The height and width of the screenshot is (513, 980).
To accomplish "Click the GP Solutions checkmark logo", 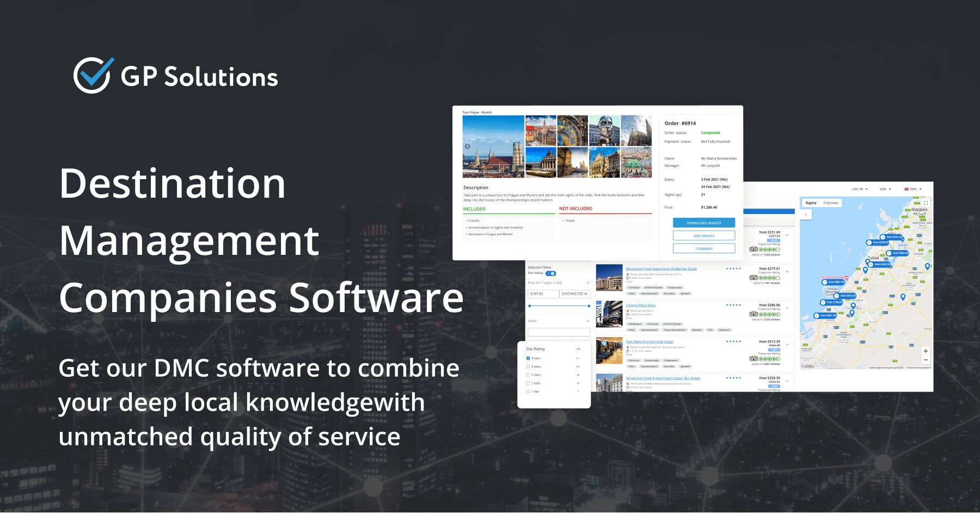I will (91, 74).
